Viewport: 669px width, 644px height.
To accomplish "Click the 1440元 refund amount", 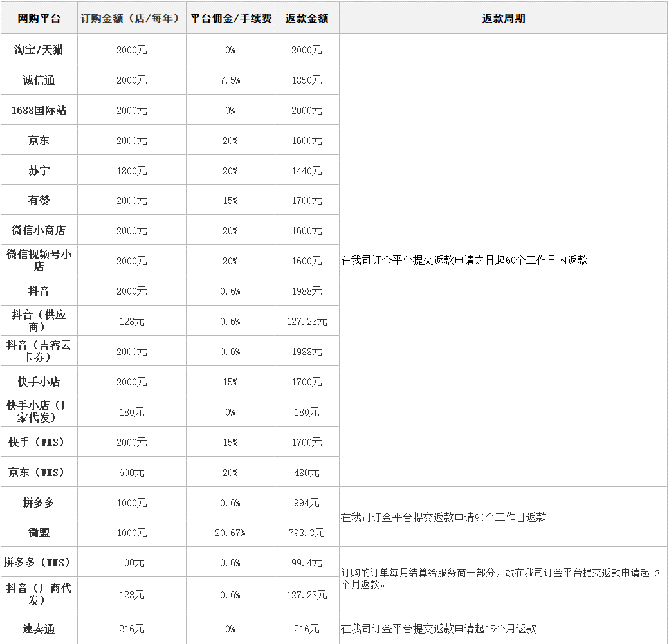I will click(x=307, y=170).
